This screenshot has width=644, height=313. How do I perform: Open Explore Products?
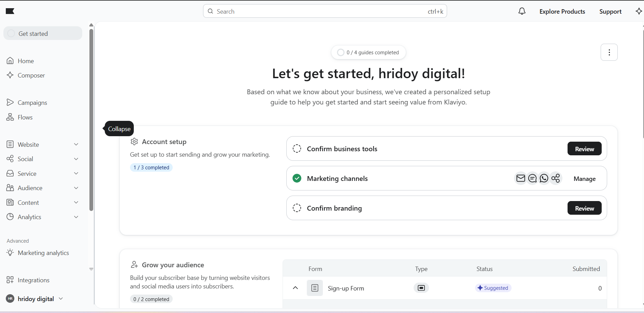coord(562,11)
